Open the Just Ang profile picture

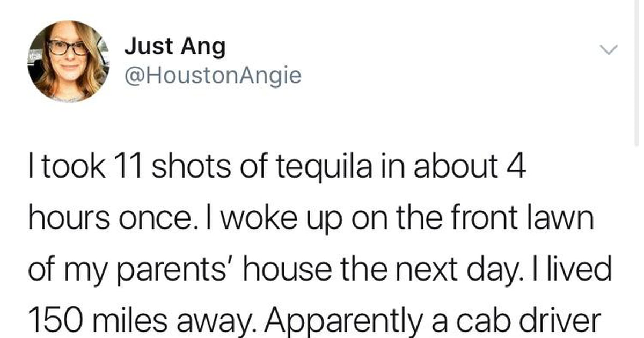tap(69, 61)
